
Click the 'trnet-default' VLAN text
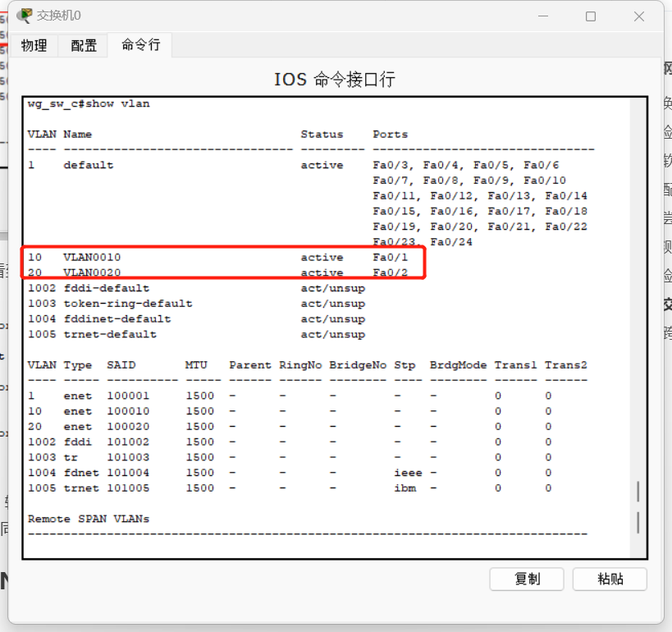[x=110, y=334]
